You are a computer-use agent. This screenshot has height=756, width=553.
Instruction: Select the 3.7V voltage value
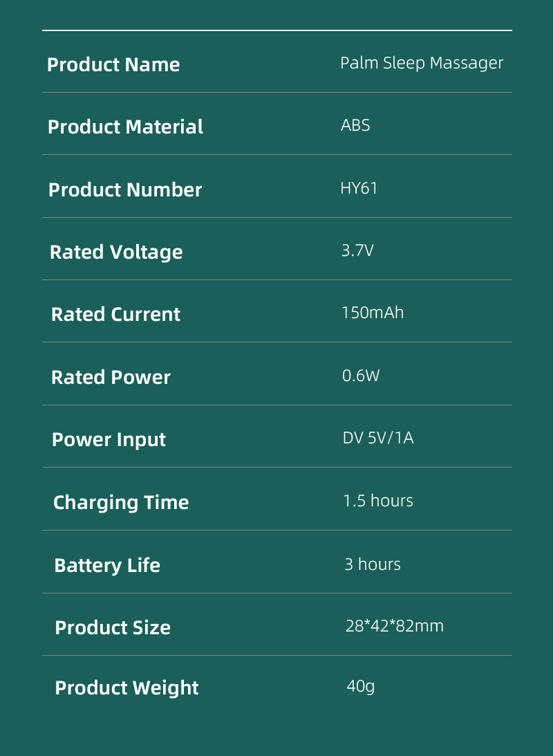[357, 250]
